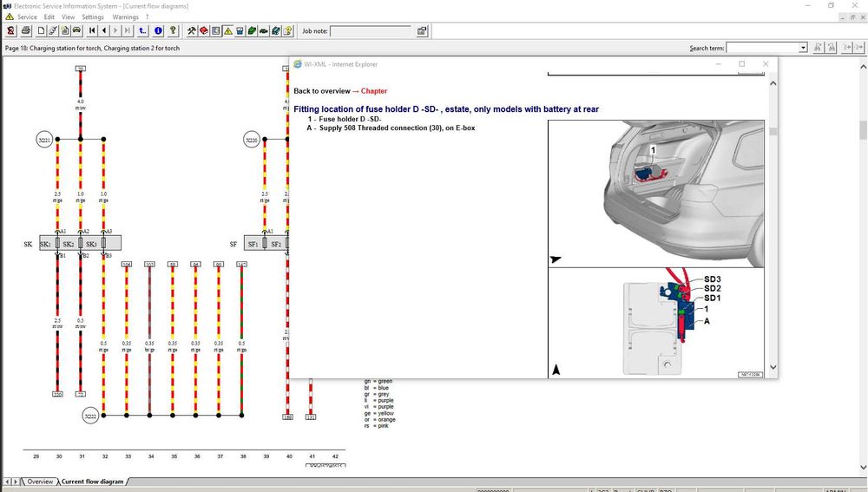The image size is (868, 492).
Task: Click the tab scroll left arrow at bottom
Action: tap(7, 482)
